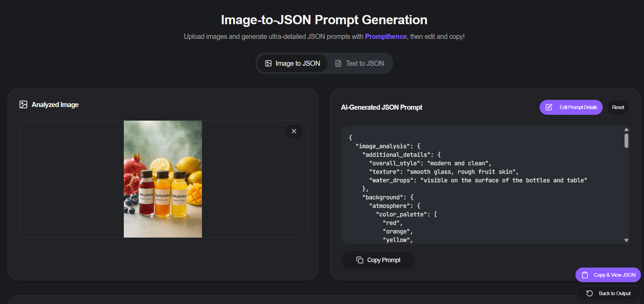
Task: Click the "yellow" JSON value
Action: pyautogui.click(x=398, y=240)
